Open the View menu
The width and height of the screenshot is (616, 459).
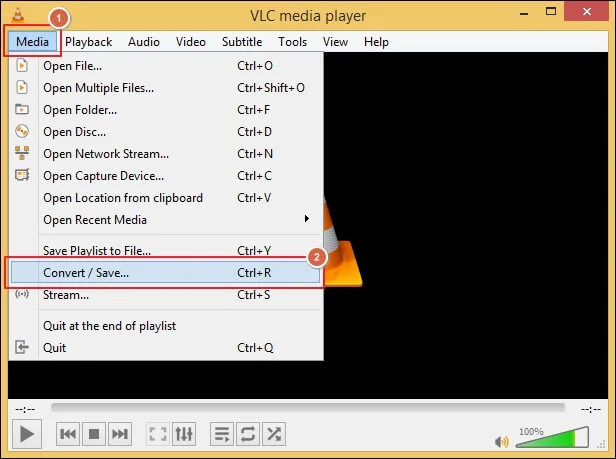pos(335,42)
